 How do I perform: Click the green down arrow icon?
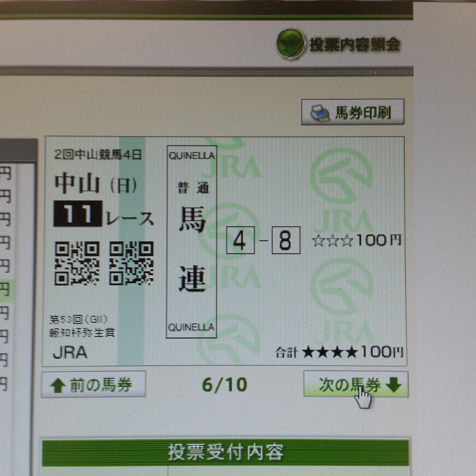point(393,385)
